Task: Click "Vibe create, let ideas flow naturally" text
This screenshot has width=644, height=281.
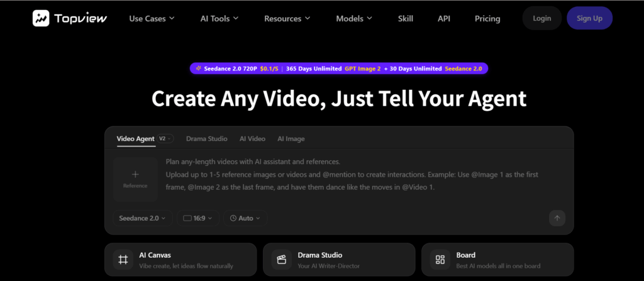Action: pyautogui.click(x=186, y=266)
